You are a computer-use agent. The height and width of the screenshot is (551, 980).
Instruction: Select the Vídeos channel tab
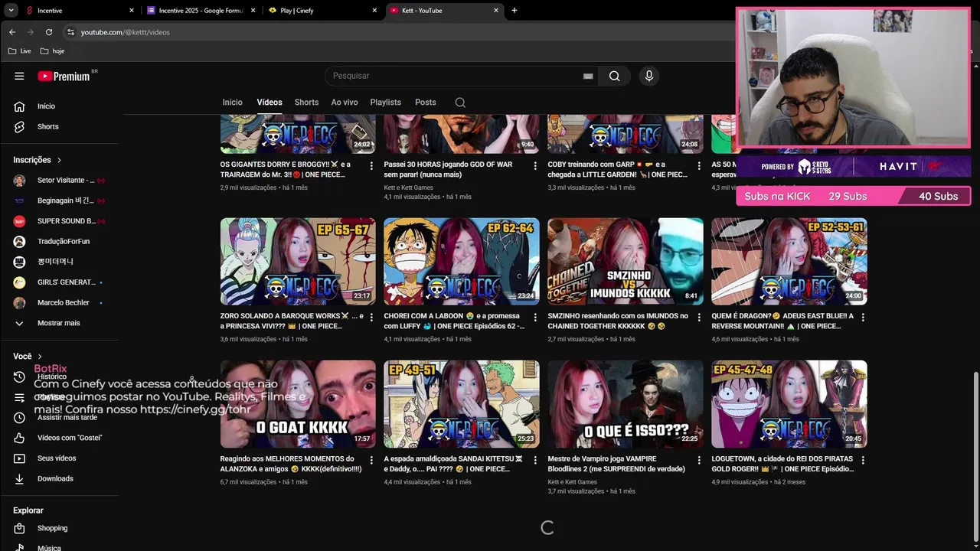269,103
